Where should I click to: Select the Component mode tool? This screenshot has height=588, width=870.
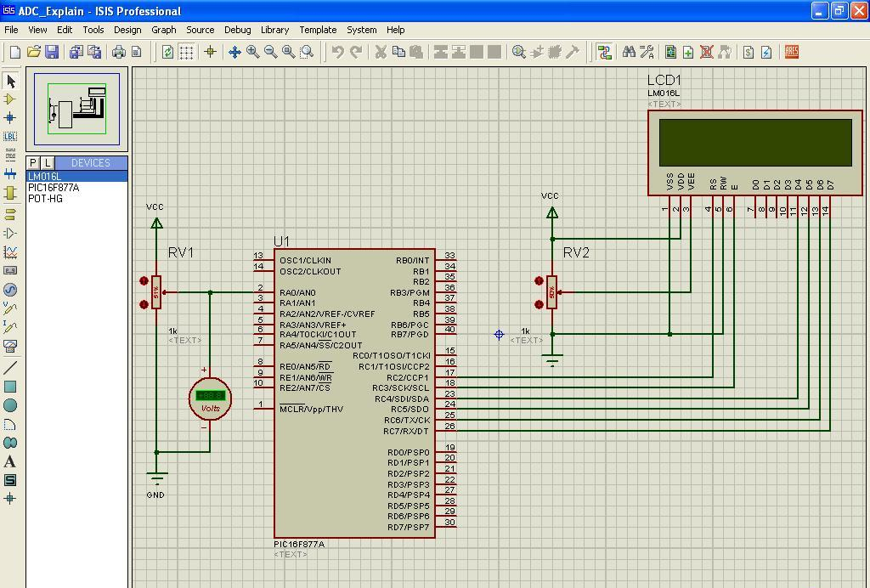coord(10,99)
